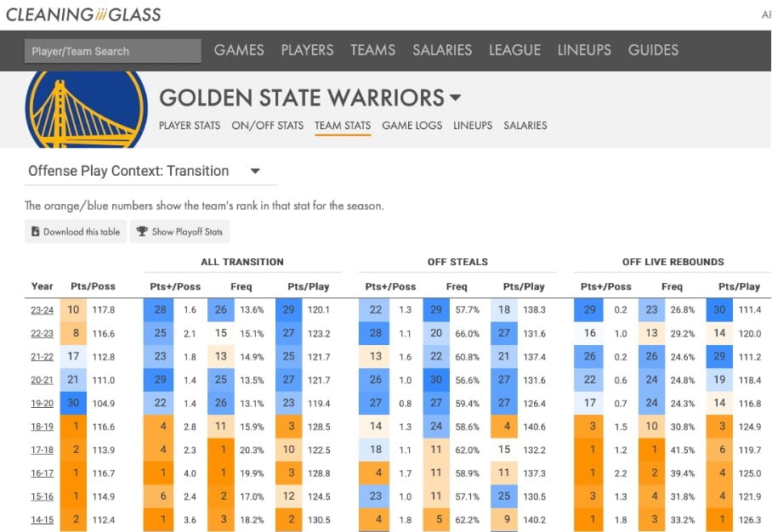The width and height of the screenshot is (772, 532).
Task: Open the team SALARIES tab
Action: tap(525, 125)
